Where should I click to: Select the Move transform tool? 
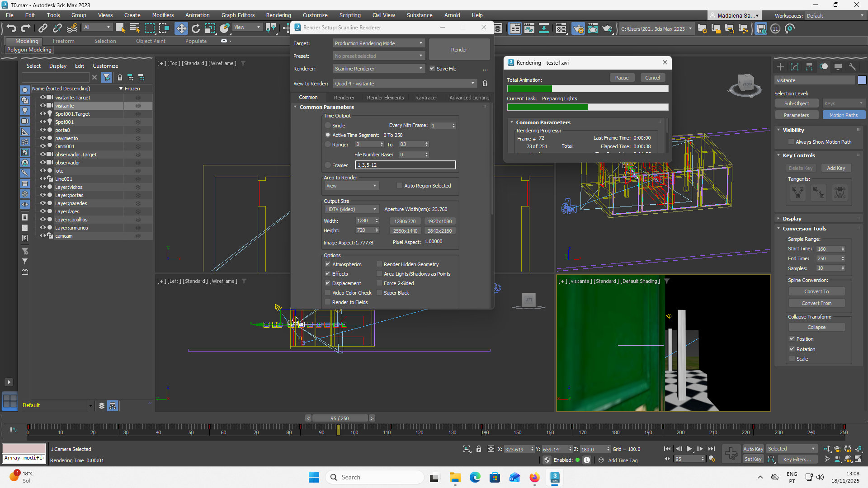(181, 28)
